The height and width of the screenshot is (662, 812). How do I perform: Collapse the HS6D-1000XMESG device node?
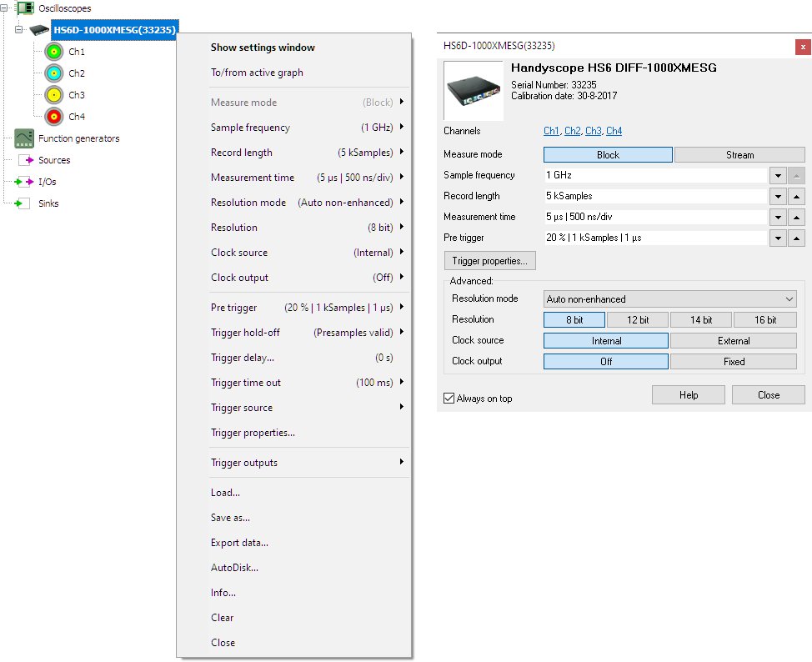tap(19, 29)
